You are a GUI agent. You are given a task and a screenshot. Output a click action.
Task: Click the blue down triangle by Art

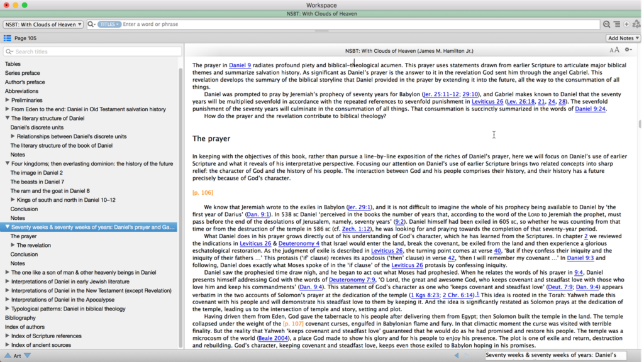[28, 356]
